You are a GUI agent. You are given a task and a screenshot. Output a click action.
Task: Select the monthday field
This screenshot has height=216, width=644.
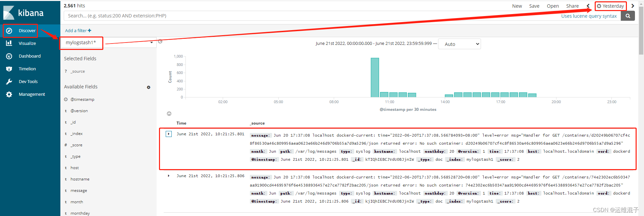80,213
